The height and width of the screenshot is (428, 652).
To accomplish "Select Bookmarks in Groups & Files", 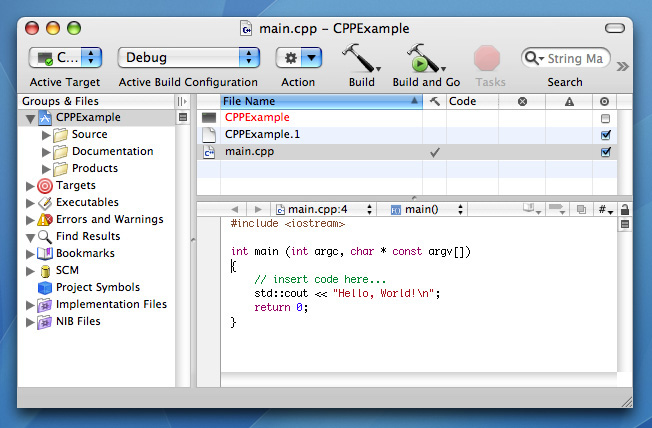I will pos(85,253).
